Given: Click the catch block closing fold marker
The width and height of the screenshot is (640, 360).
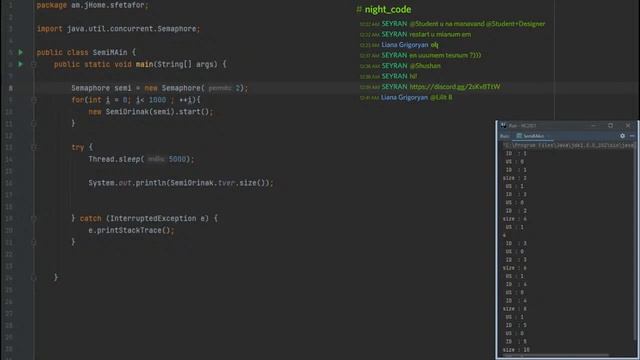Looking at the screenshot, I should click(34, 242).
